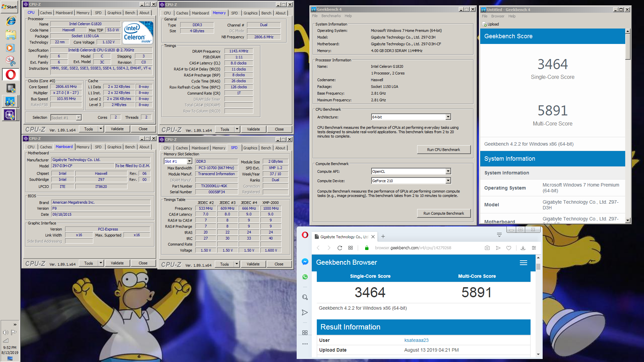644x362 pixels.
Task: Click the Run Compute Benchmark button
Action: 444,213
